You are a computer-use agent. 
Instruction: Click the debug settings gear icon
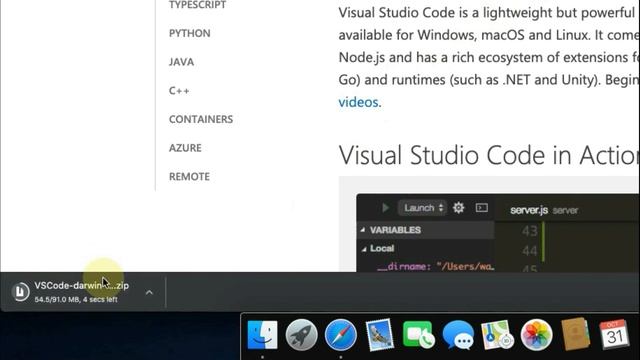tap(458, 208)
